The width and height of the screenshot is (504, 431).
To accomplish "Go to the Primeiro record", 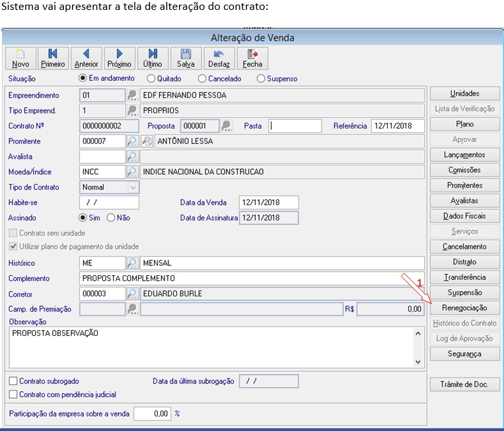I will pos(53,59).
